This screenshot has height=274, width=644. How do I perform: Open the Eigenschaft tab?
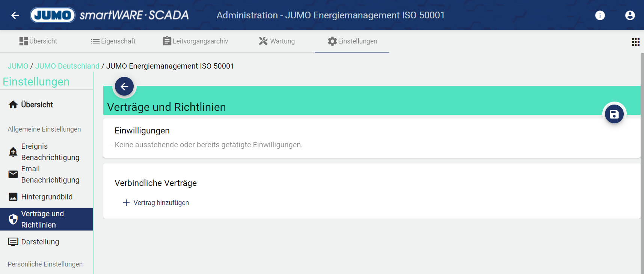(x=113, y=41)
